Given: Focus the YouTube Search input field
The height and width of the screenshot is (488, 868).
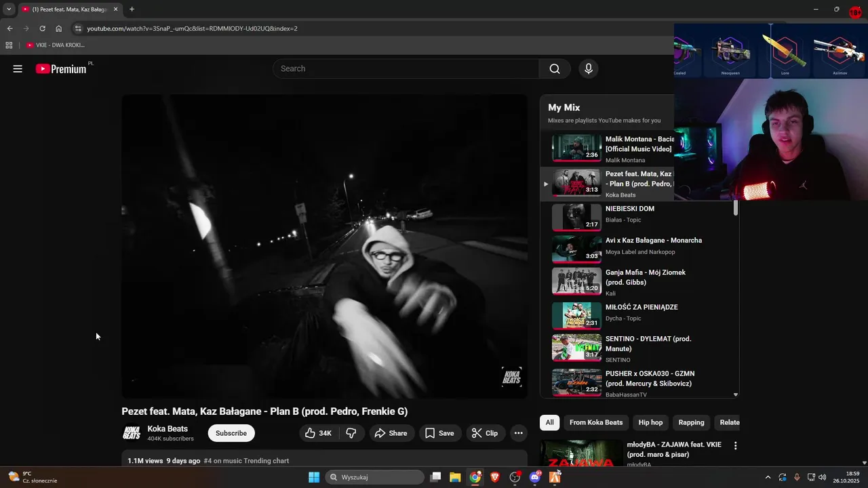Looking at the screenshot, I should (x=407, y=68).
